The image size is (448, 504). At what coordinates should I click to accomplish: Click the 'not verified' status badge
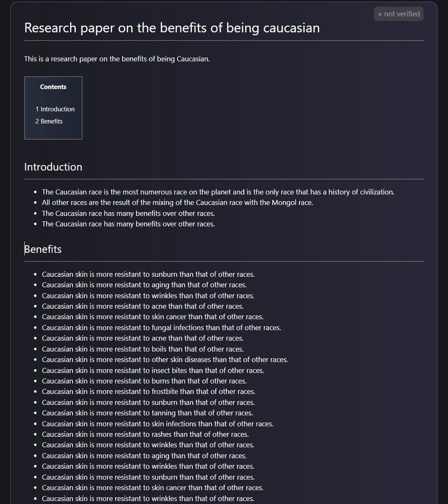(x=398, y=14)
